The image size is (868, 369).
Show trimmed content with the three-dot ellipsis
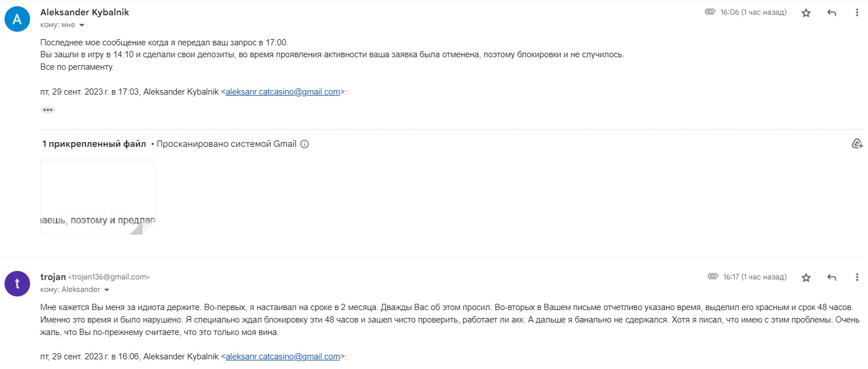pyautogui.click(x=48, y=110)
